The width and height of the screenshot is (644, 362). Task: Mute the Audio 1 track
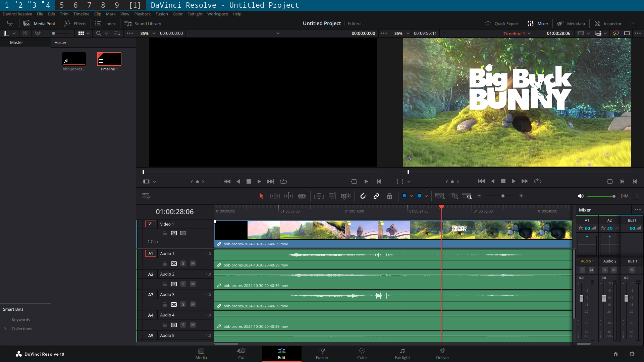(193, 263)
